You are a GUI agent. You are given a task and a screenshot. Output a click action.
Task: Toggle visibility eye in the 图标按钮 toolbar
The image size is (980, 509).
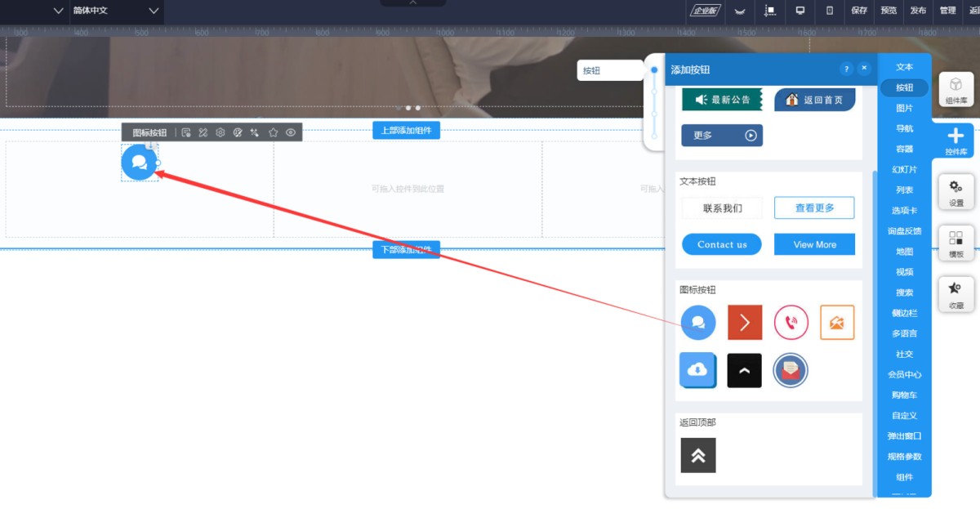pyautogui.click(x=291, y=132)
